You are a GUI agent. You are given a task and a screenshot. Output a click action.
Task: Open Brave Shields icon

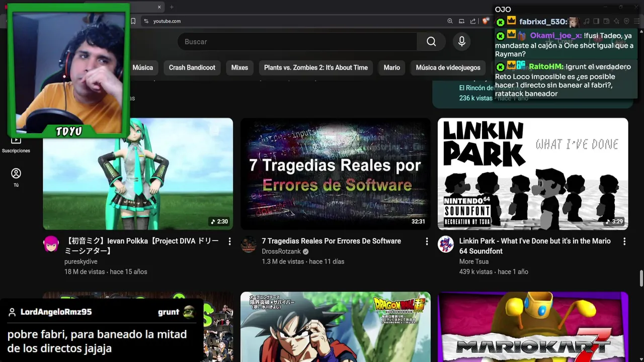click(x=485, y=21)
